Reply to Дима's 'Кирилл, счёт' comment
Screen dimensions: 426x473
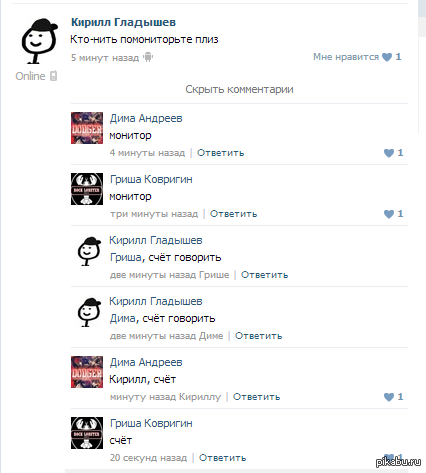(256, 397)
